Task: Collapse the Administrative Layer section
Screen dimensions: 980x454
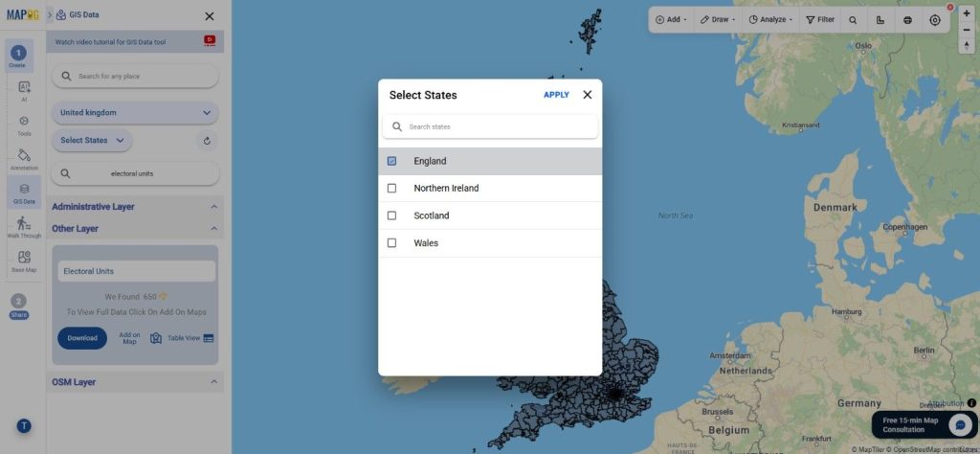Action: pos(213,206)
